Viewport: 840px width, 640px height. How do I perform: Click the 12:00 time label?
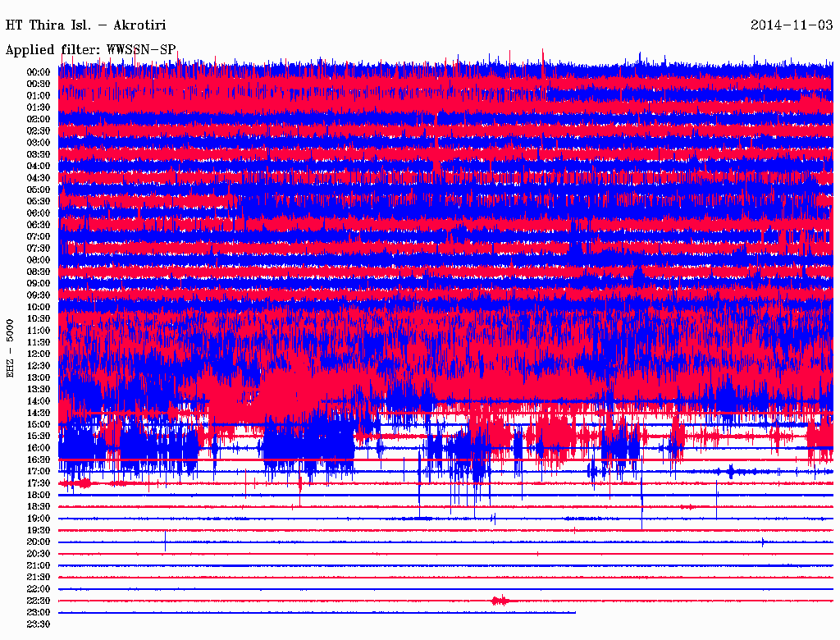point(39,354)
